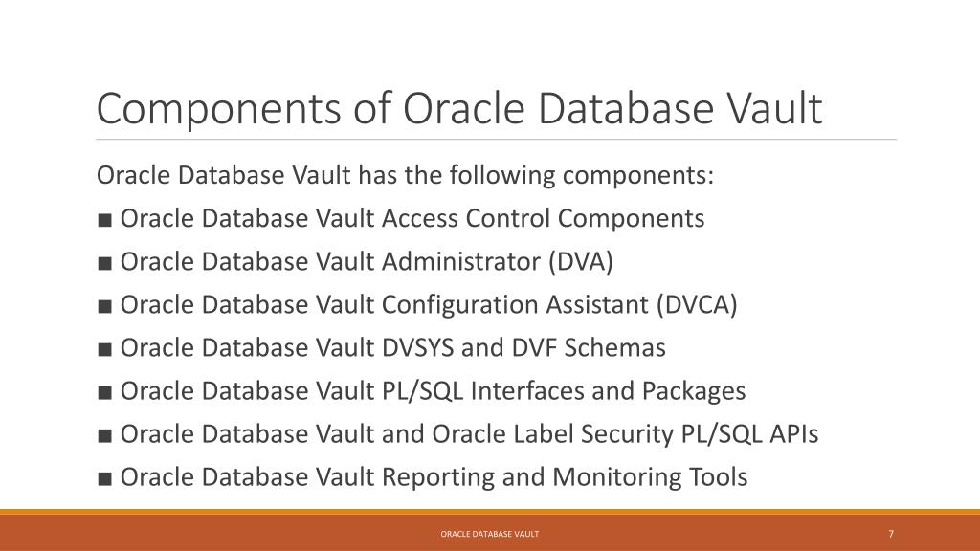Image resolution: width=980 pixels, height=551 pixels.
Task: Select the DVSYS and DVF Schemas line
Action: click(393, 348)
